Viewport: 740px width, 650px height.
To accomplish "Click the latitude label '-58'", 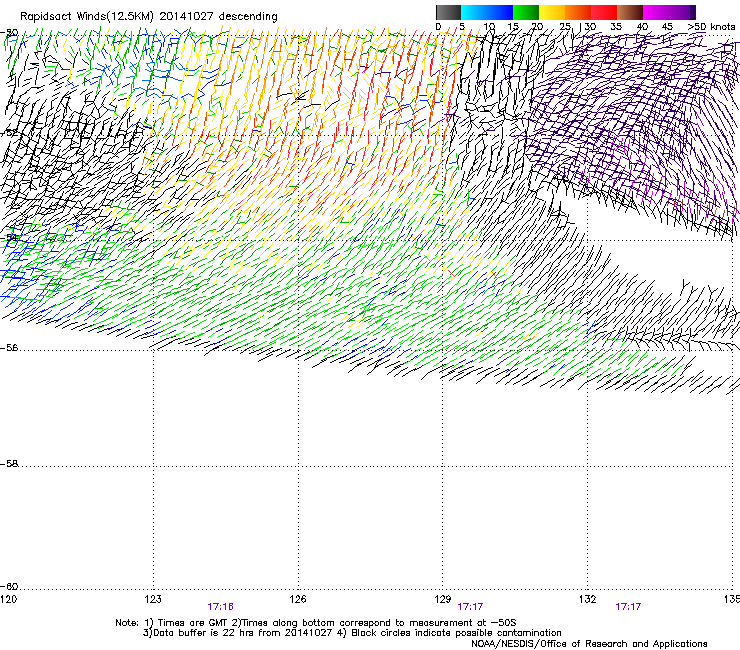I will [x=9, y=464].
